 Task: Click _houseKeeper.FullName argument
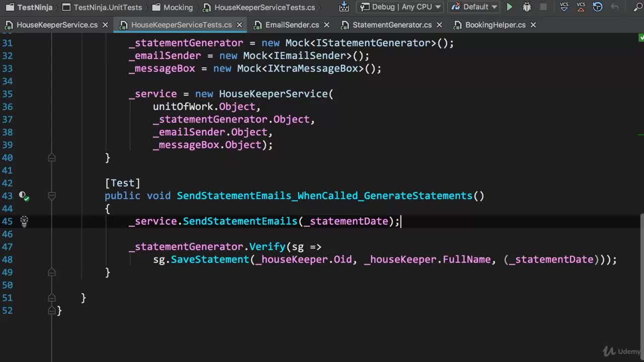(x=427, y=259)
